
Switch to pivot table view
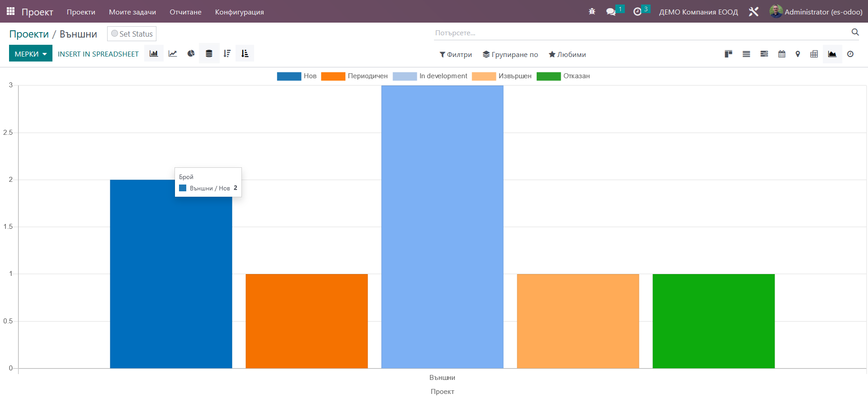(x=814, y=54)
